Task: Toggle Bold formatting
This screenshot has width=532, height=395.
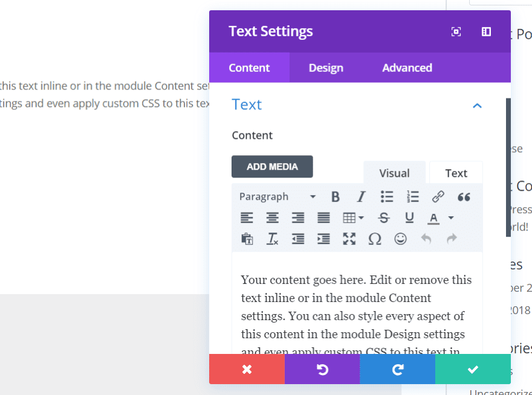Action: pos(335,197)
